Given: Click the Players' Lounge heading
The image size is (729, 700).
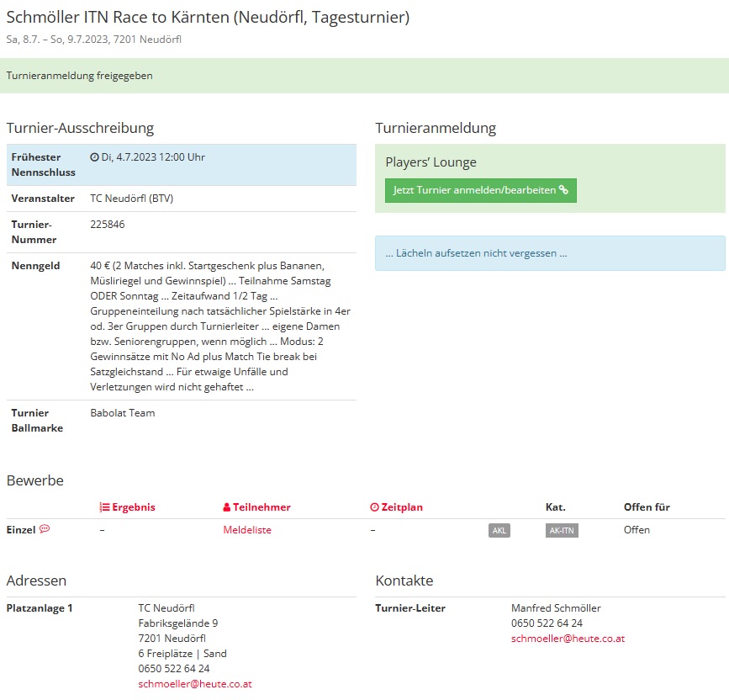Looking at the screenshot, I should point(431,162).
